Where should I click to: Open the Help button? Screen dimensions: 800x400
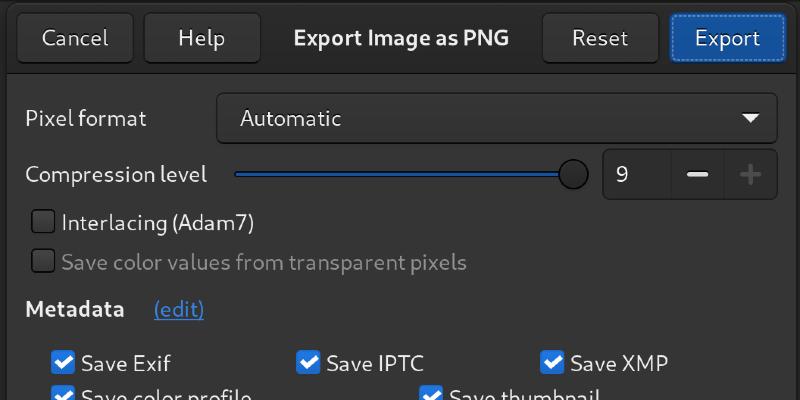(202, 39)
